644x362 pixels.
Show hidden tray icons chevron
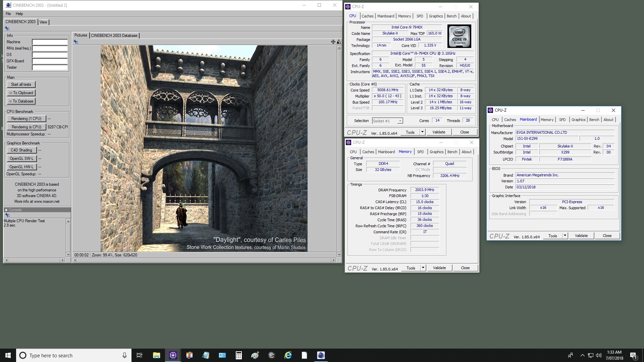click(582, 355)
